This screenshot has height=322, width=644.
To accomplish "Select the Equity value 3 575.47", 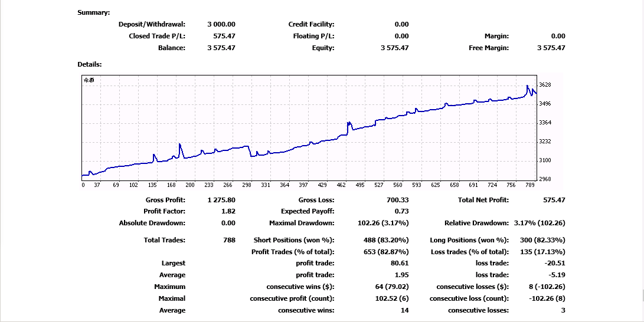I will (395, 48).
